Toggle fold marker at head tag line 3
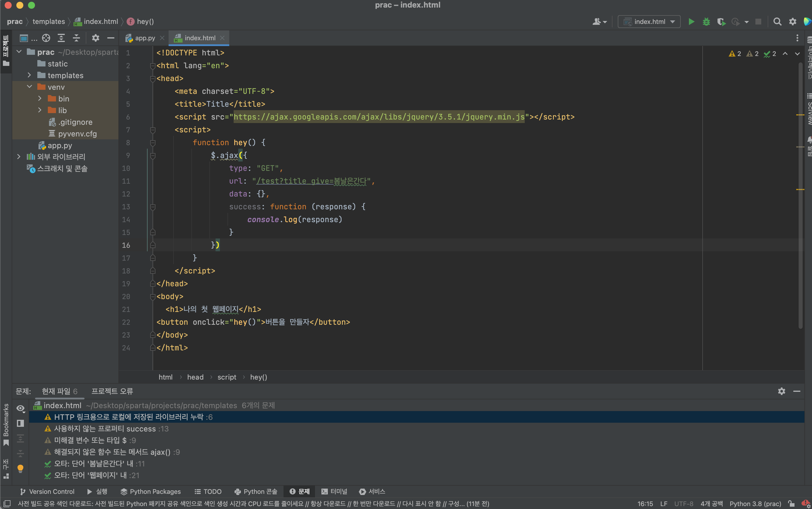This screenshot has height=509, width=812. (153, 79)
